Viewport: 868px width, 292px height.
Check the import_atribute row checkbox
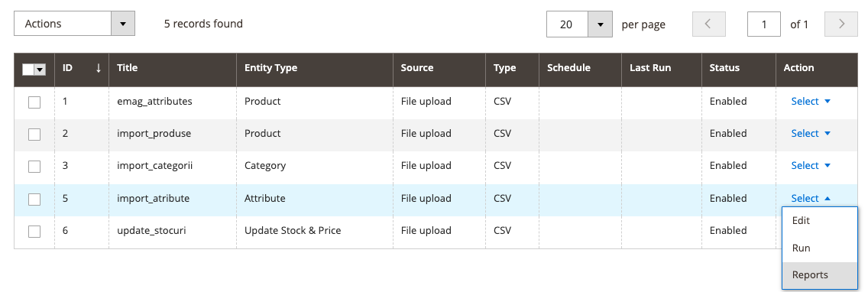(x=34, y=199)
